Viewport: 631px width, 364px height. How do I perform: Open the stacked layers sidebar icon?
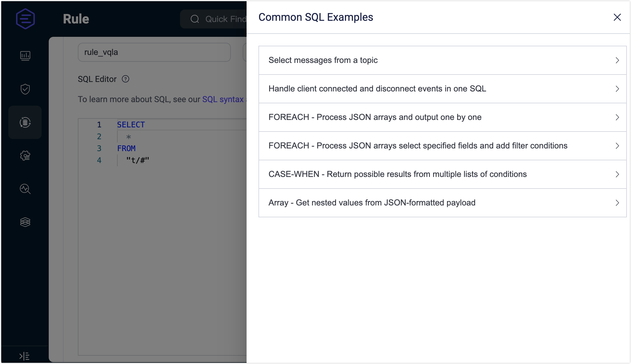(25, 222)
